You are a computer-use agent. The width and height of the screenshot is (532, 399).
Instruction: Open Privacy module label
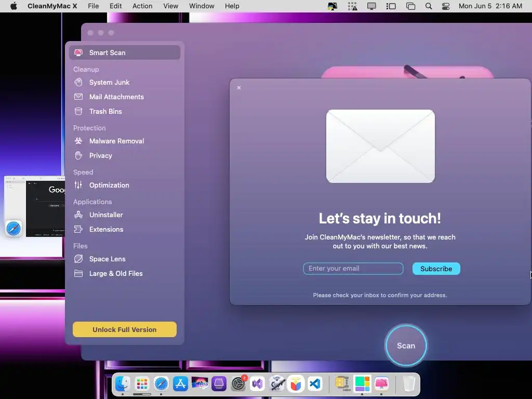(x=100, y=155)
